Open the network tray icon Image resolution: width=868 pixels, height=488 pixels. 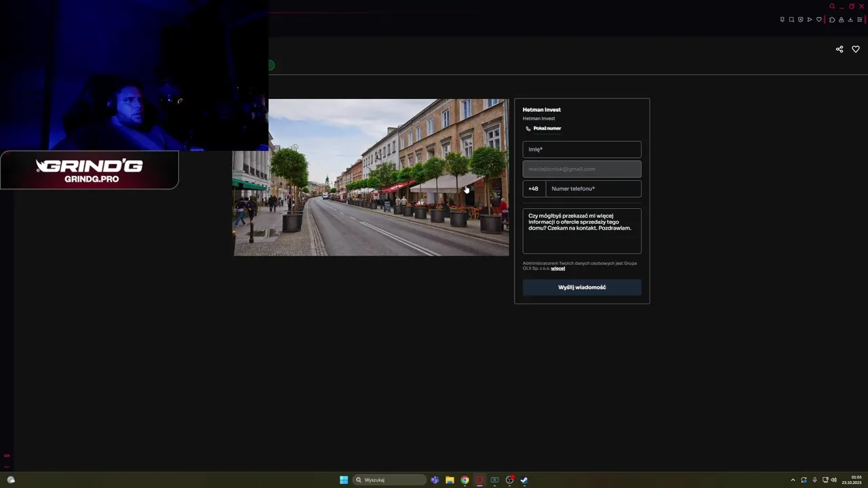tap(825, 480)
